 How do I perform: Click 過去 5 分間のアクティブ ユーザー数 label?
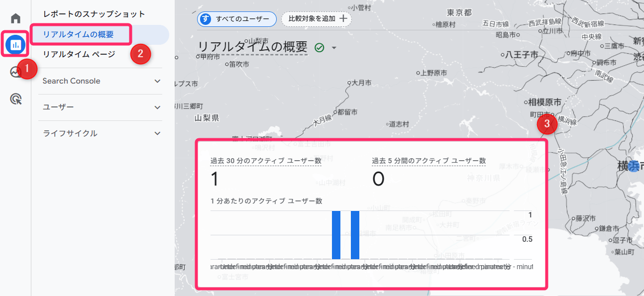click(429, 161)
